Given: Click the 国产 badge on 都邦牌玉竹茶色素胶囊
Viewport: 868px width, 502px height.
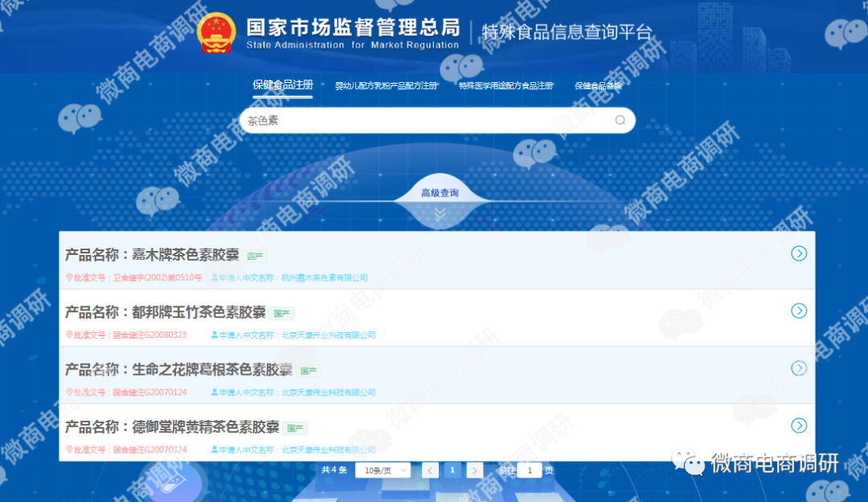Looking at the screenshot, I should tap(281, 313).
